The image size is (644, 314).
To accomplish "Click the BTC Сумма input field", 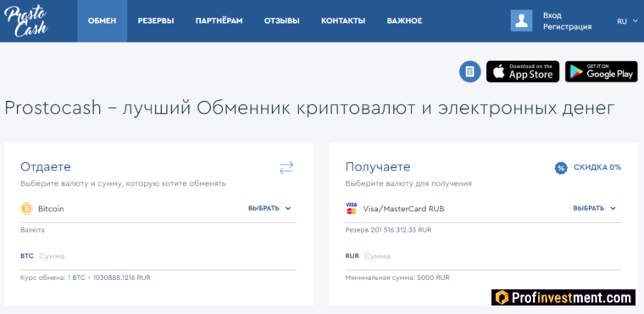I will coord(158,256).
